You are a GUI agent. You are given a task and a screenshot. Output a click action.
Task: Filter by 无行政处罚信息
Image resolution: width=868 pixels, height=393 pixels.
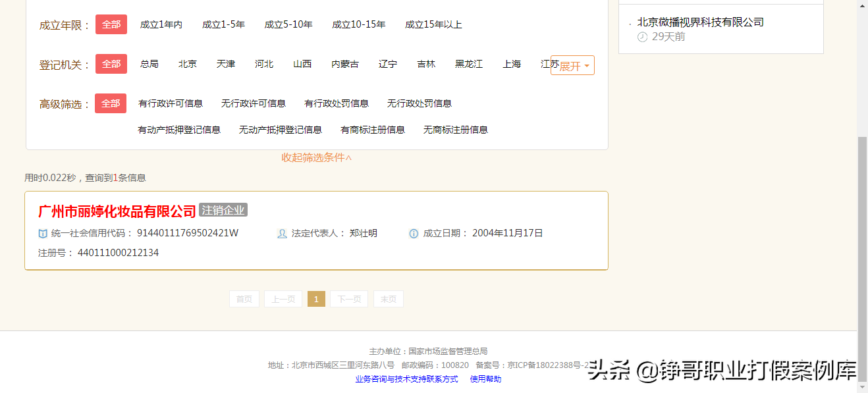pos(420,103)
